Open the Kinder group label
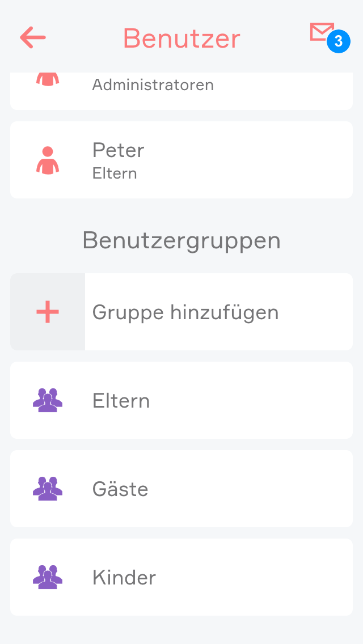The height and width of the screenshot is (644, 363). (124, 578)
